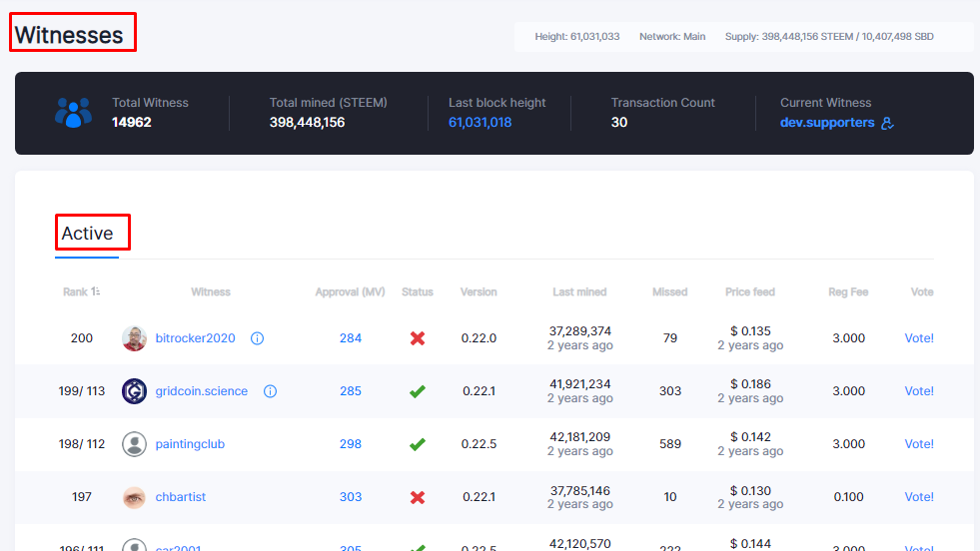Click the Missed column header
Viewport: 980px width, 551px height.
[x=670, y=291]
